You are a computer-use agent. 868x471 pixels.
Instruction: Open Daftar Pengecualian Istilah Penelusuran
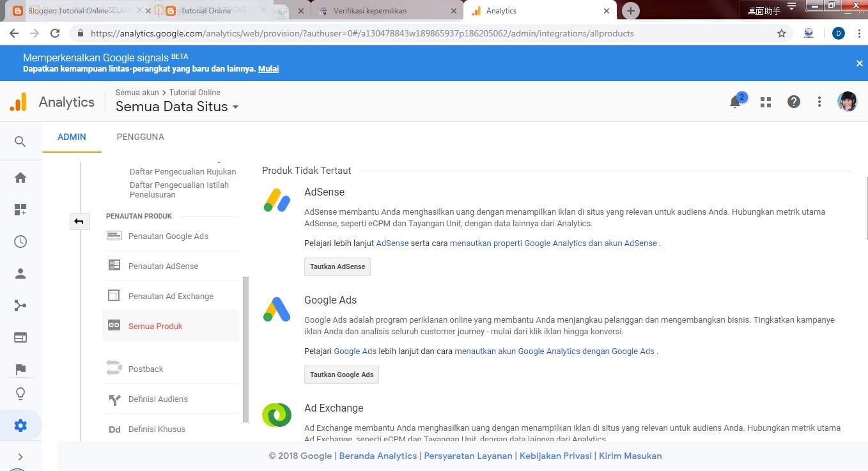(179, 189)
